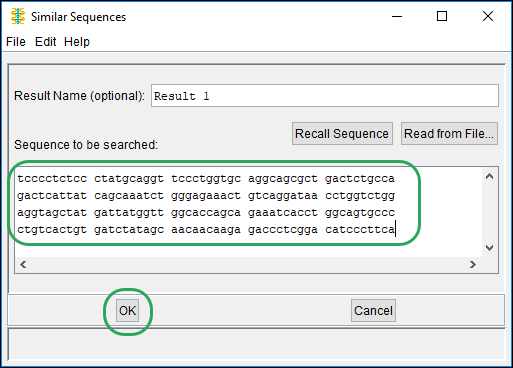Open the Help menu
513x368 pixels.
coord(77,42)
